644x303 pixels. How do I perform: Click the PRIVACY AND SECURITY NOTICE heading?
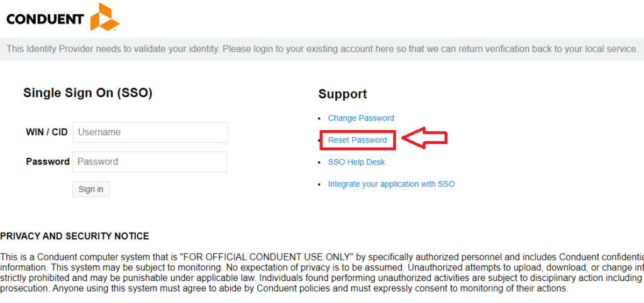75,236
